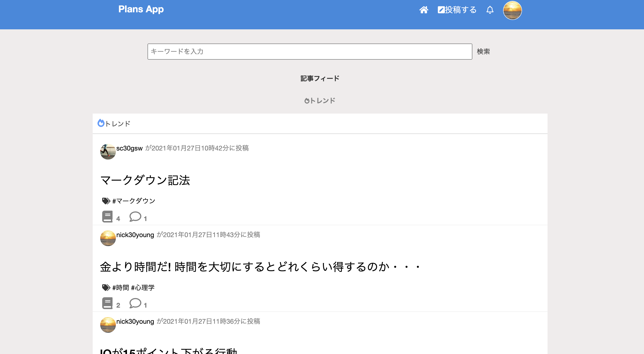Screen dimensions: 644x354
Task: Open the notification bell icon
Action: (x=490, y=10)
